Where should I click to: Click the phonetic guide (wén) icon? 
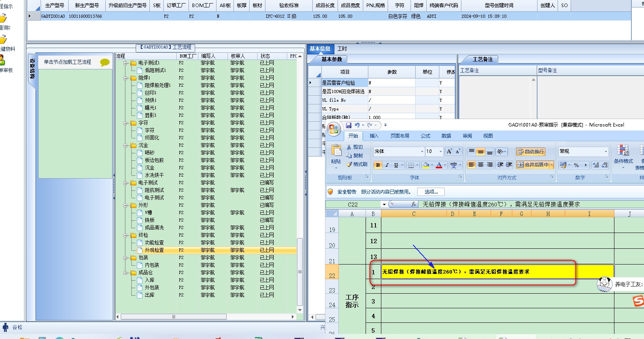454,165
